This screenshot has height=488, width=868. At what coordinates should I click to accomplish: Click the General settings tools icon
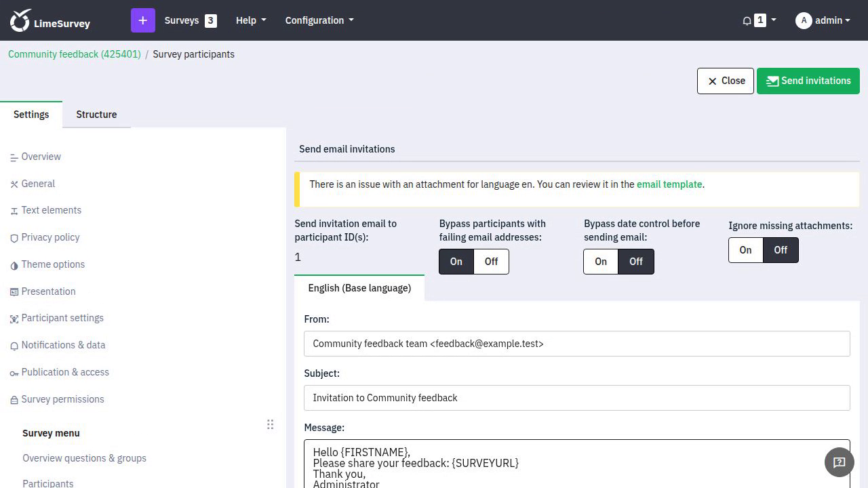click(x=14, y=184)
